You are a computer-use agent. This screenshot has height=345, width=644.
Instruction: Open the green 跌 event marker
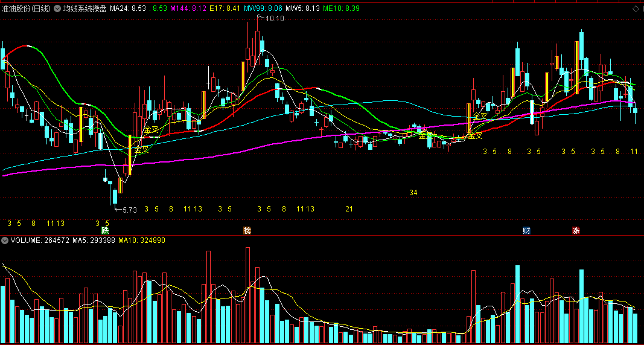click(x=105, y=231)
